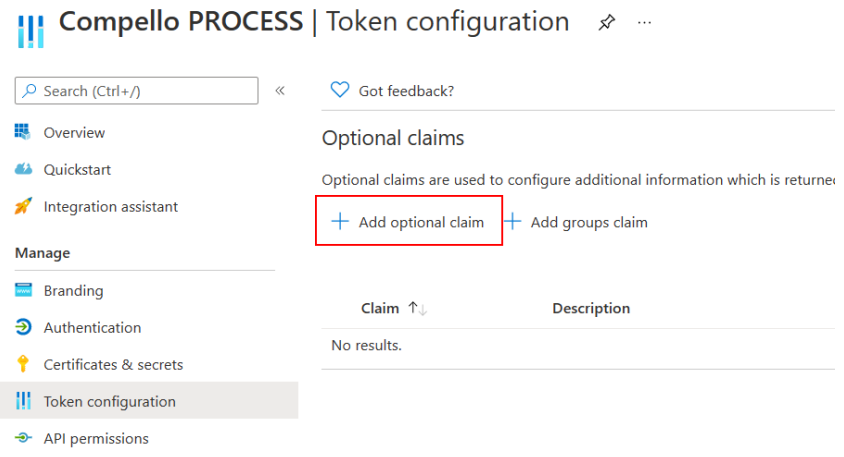Pin the Token configuration blade
The image size is (844, 457).
coord(607,23)
